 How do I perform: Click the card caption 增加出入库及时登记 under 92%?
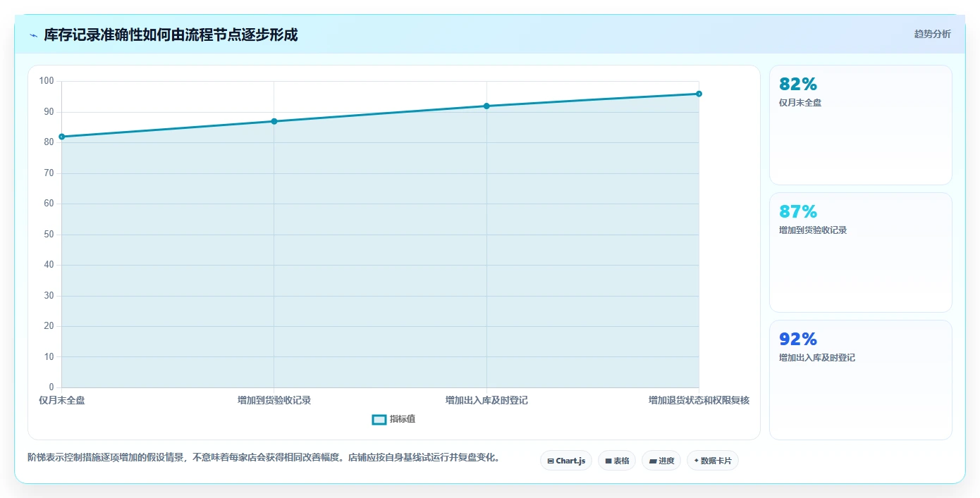(x=817, y=358)
